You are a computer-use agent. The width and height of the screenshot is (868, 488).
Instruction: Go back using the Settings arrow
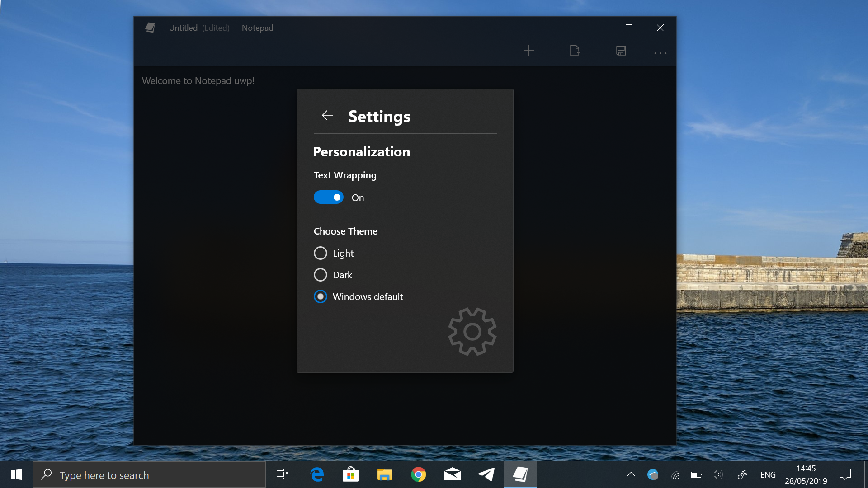(x=327, y=116)
